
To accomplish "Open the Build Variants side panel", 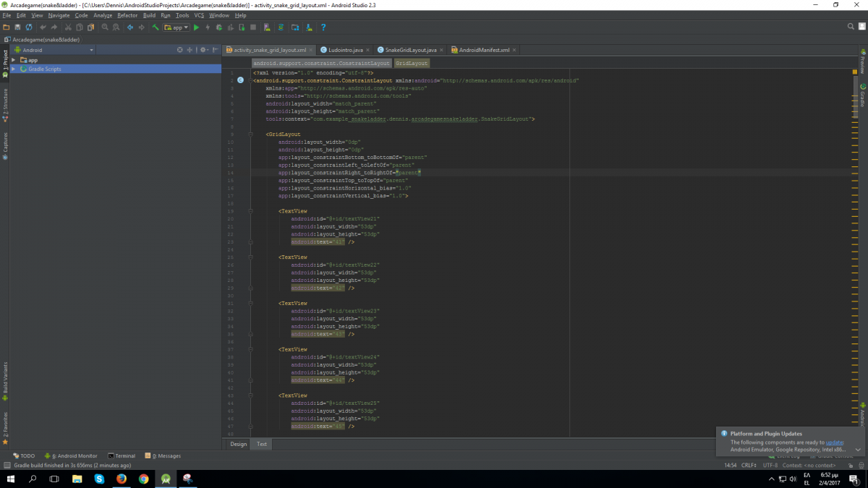I will point(5,381).
